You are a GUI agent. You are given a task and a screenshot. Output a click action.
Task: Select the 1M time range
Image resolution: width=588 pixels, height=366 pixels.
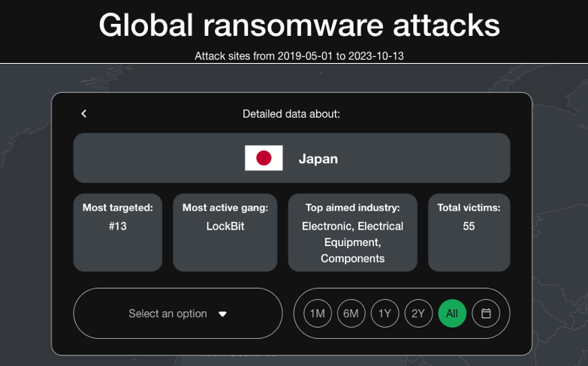point(318,313)
